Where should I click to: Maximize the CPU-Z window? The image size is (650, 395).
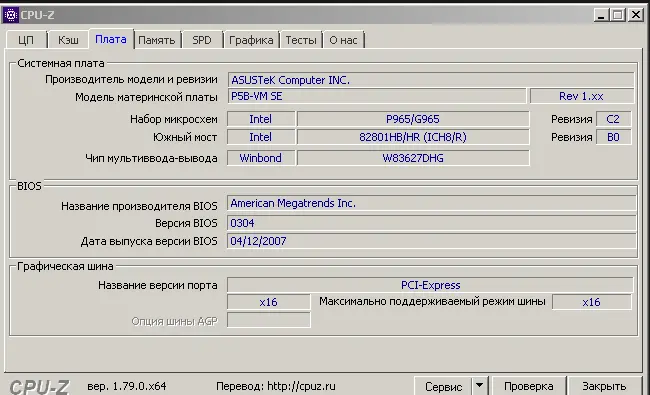pos(618,15)
